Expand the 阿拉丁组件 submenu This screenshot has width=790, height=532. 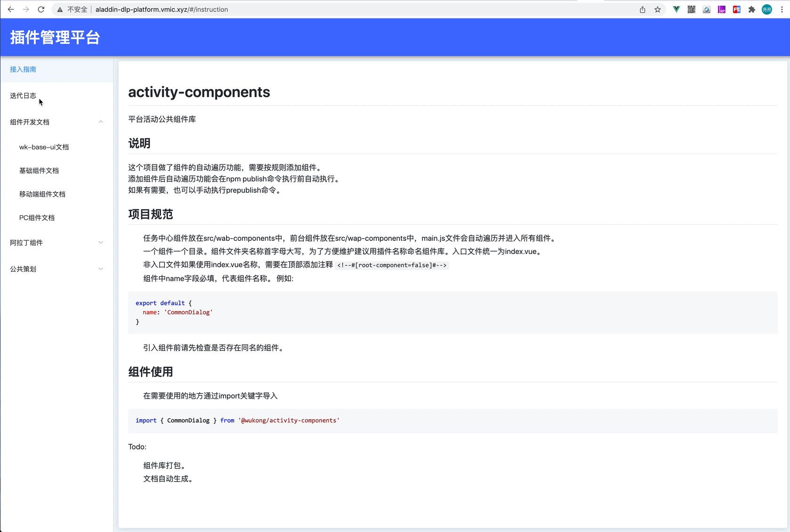coord(57,243)
